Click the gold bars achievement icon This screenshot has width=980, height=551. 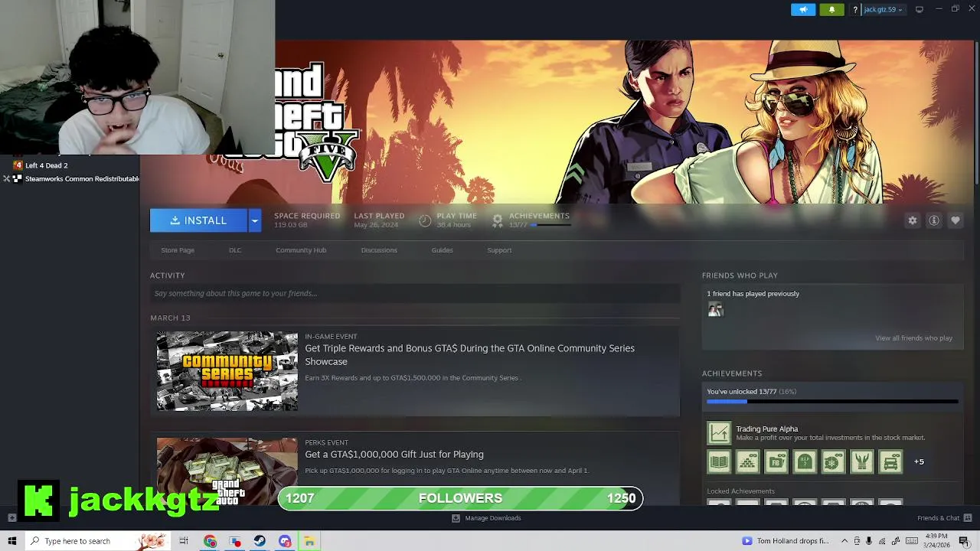pos(747,461)
